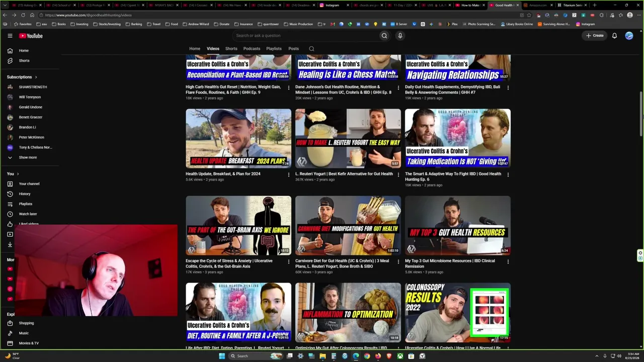Screen dimensions: 644x362
Task: Expand the Subscriptions section chevron
Action: [x=36, y=77]
